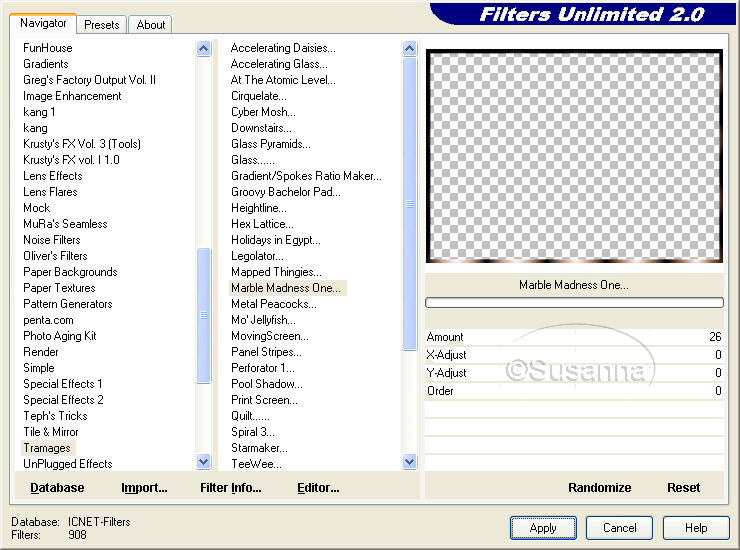Open the About tab

[x=151, y=25]
